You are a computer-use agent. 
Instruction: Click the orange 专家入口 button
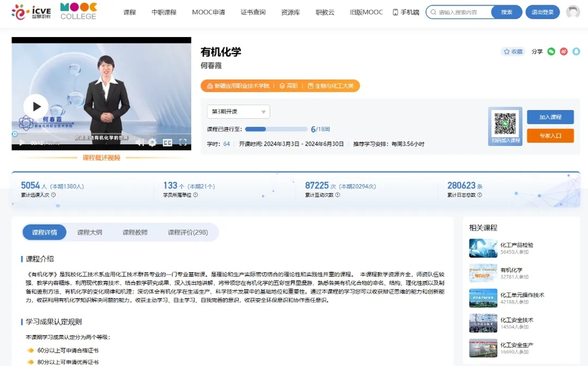(550, 136)
